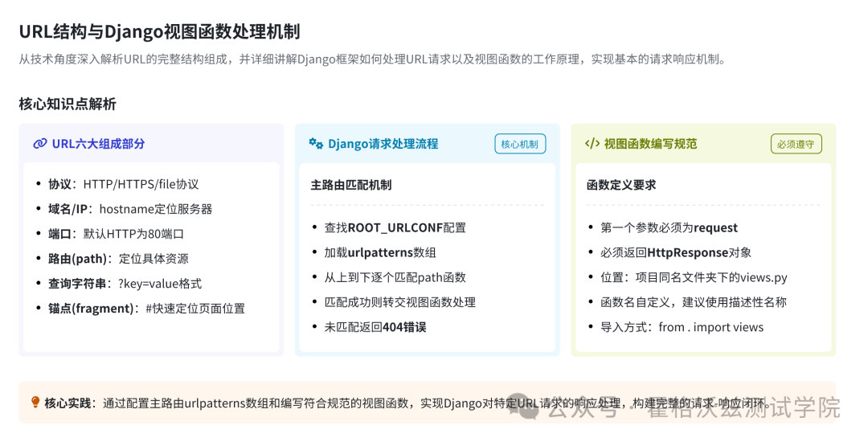Click the 加载urlpatterns数组 item
The width and height of the screenshot is (868, 442).
[380, 253]
